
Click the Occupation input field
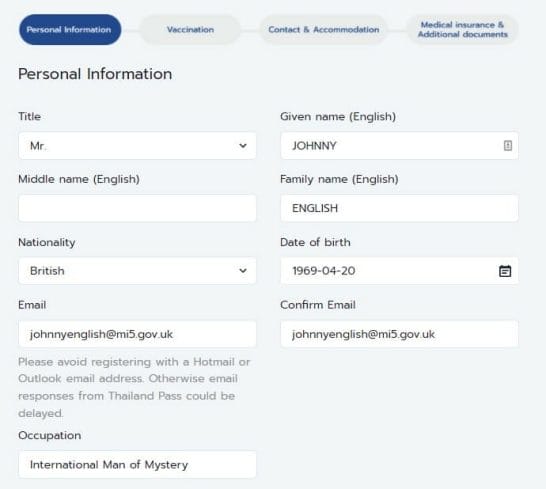(x=137, y=464)
